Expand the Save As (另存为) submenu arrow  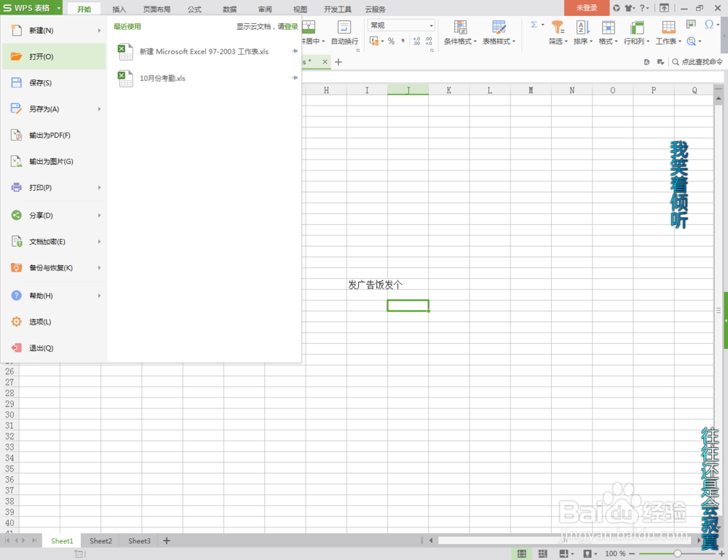[99, 109]
